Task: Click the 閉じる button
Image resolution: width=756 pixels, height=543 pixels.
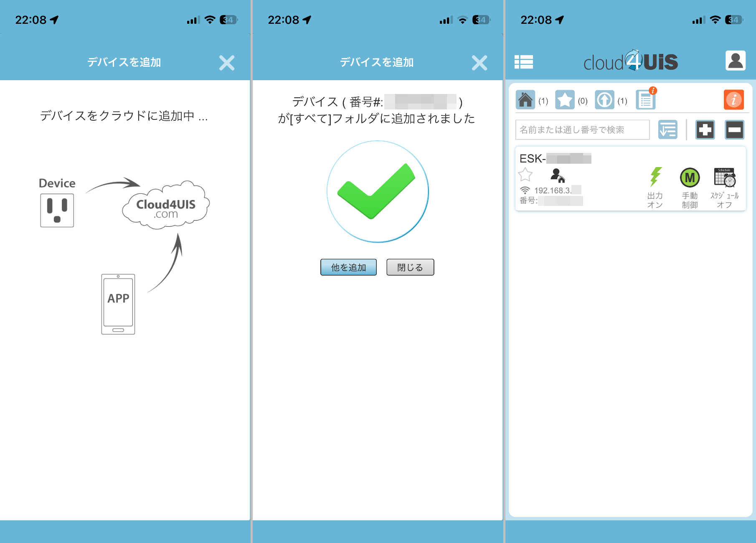Action: coord(410,267)
